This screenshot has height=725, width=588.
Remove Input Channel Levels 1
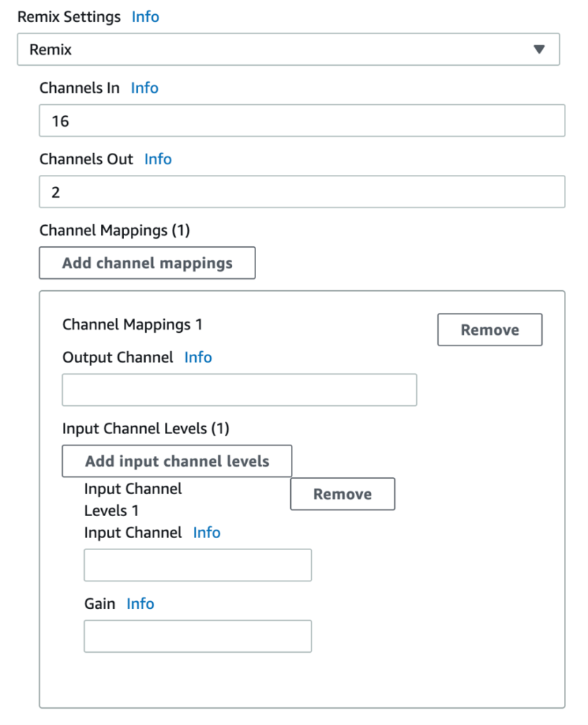342,493
